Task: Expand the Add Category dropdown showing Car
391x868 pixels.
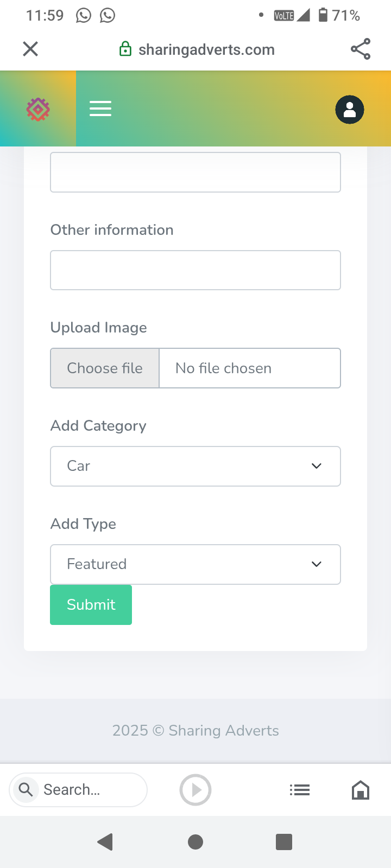Action: click(x=195, y=466)
